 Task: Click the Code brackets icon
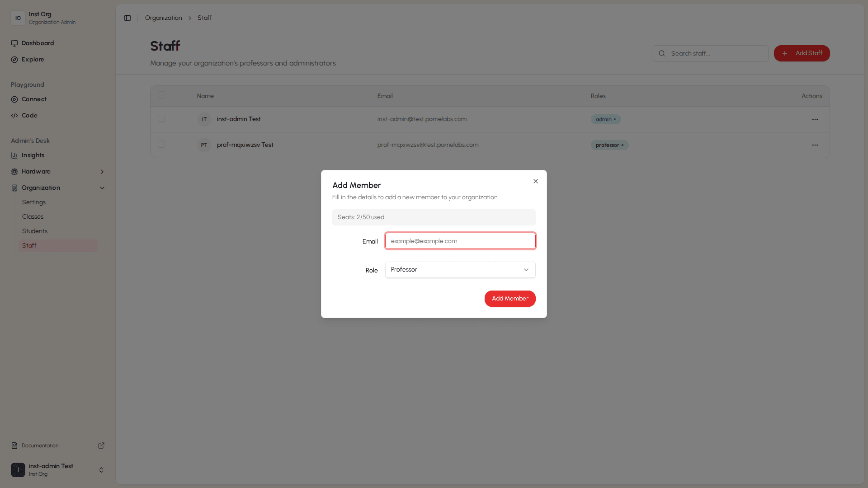pos(14,116)
